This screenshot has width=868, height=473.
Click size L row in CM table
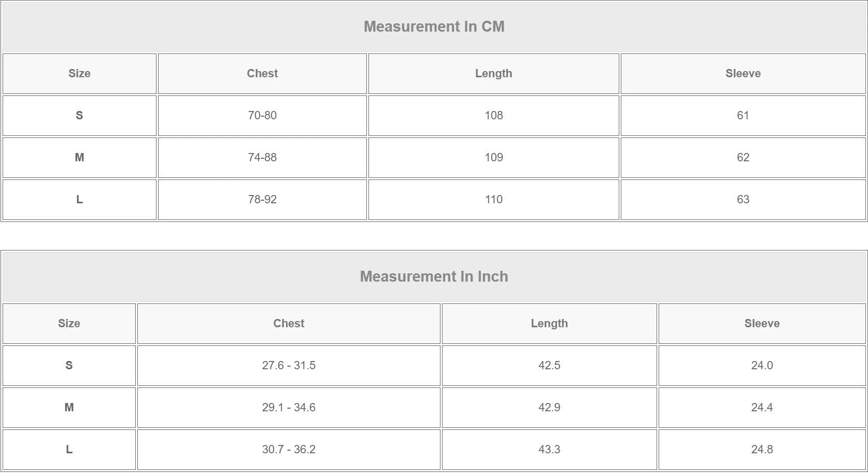click(79, 200)
